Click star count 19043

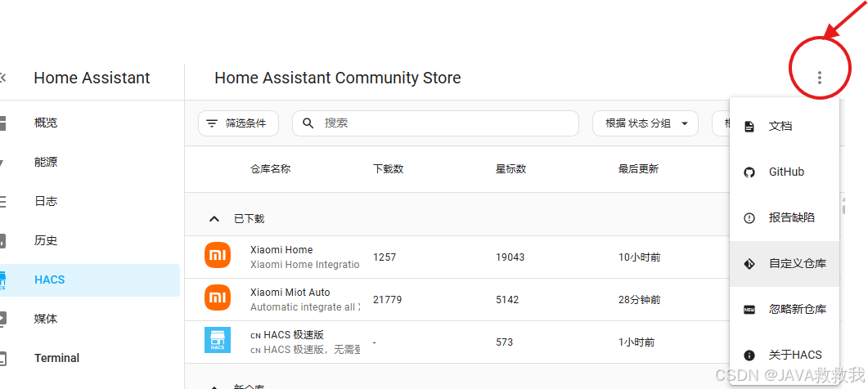[x=510, y=257]
